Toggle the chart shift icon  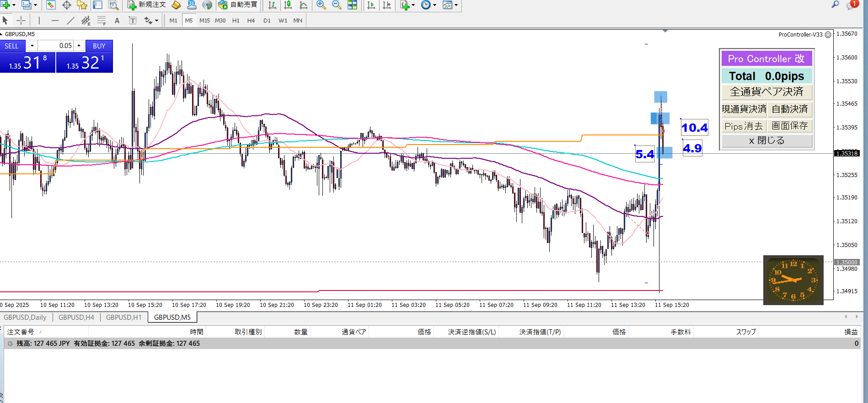click(x=387, y=5)
